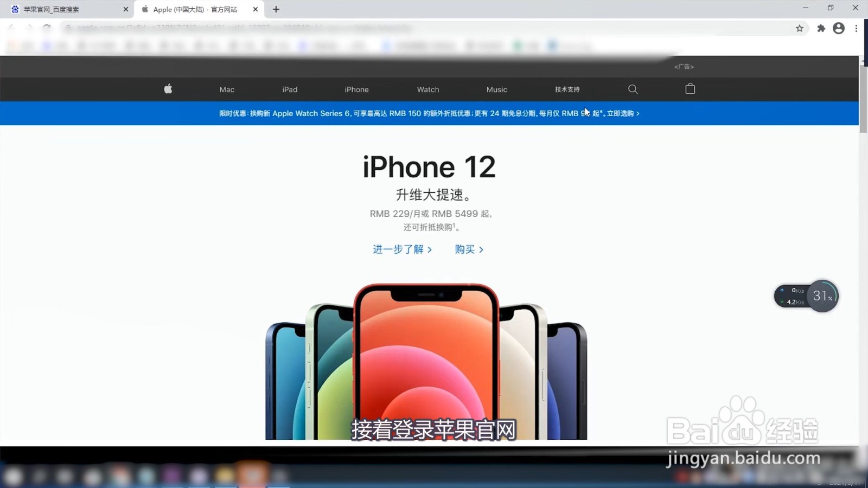Click the 进一步了解 link
868x488 pixels.
point(402,249)
